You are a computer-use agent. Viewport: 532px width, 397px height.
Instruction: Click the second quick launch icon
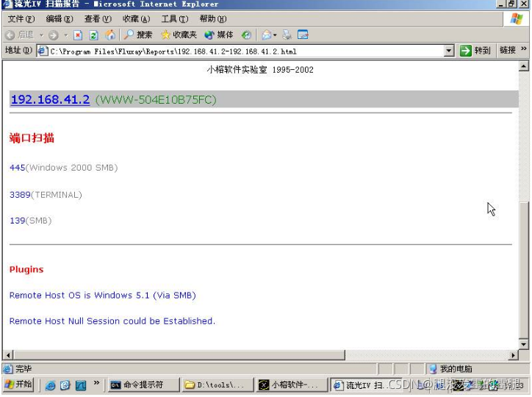point(65,385)
